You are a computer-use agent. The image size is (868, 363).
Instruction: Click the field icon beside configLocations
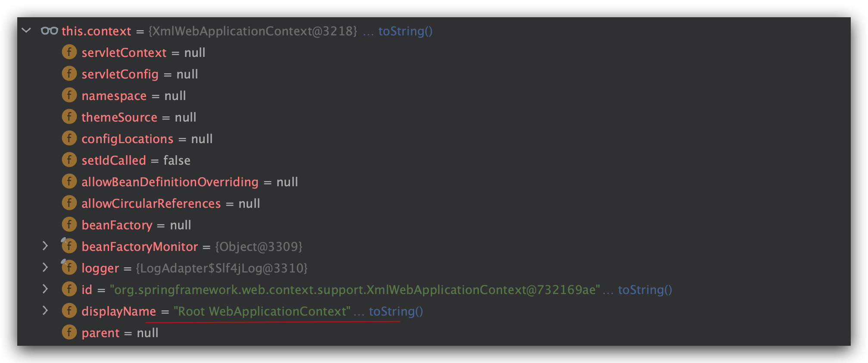(x=69, y=138)
